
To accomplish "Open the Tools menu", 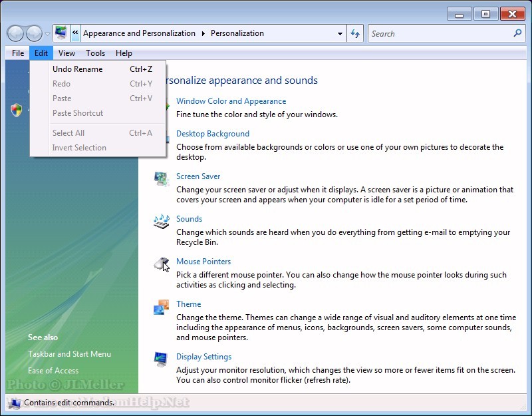I will pyautogui.click(x=95, y=53).
